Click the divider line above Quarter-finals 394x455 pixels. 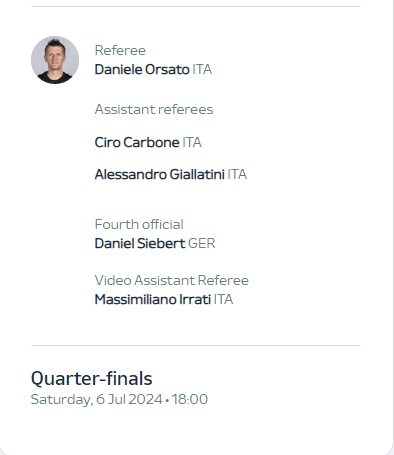196,345
